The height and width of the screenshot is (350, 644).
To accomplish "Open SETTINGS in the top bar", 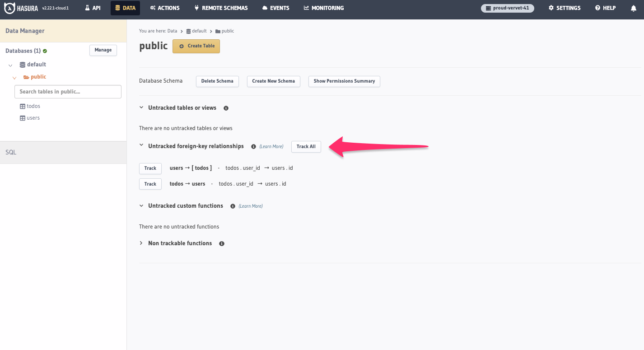I will 564,8.
